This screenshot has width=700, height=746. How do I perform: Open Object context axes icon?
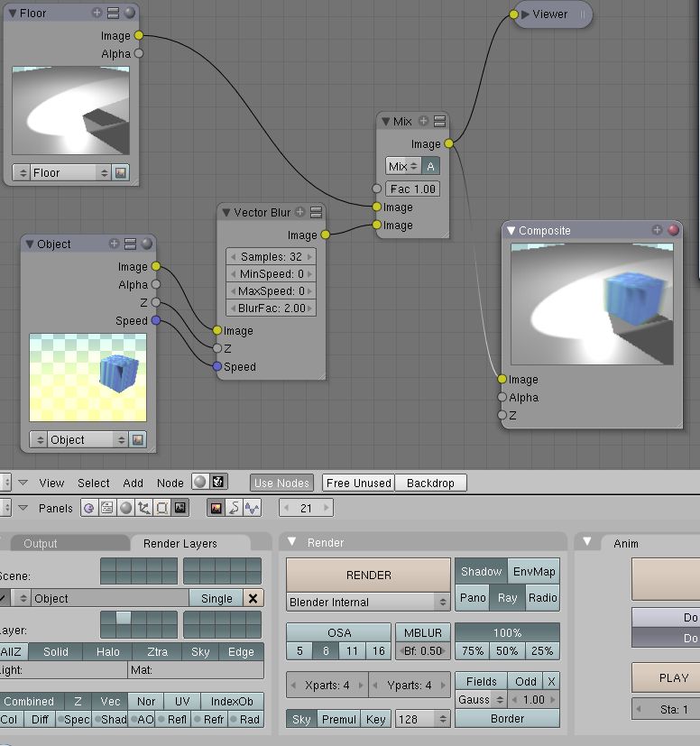click(143, 508)
